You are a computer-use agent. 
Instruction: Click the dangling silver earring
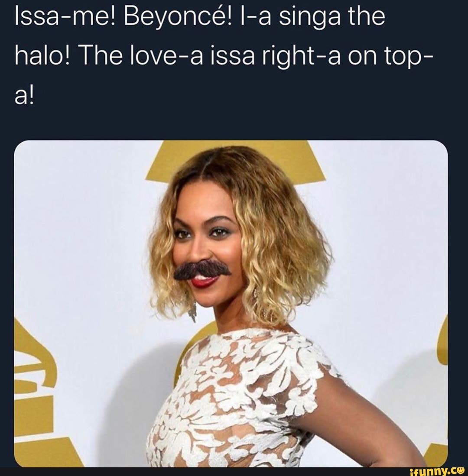pyautogui.click(x=191, y=305)
